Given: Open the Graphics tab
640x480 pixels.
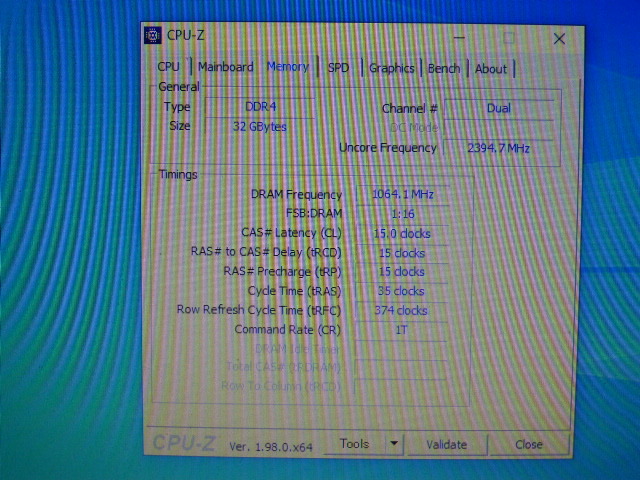Looking at the screenshot, I should (x=391, y=68).
